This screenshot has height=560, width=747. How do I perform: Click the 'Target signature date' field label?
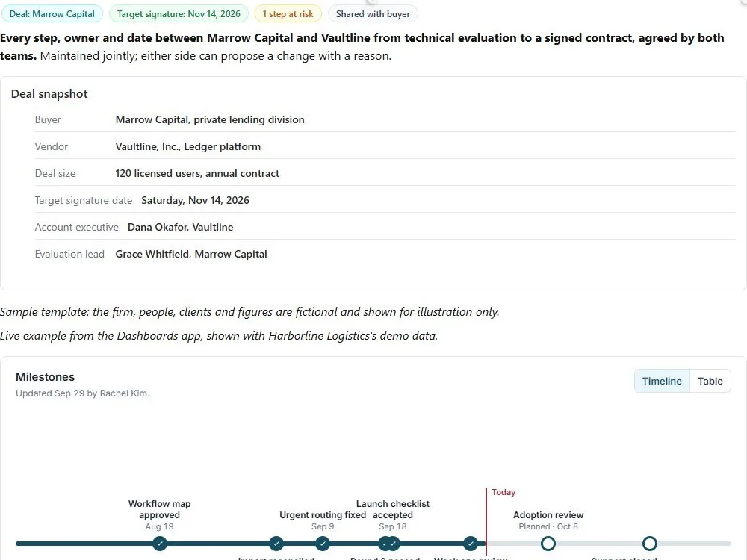point(84,200)
